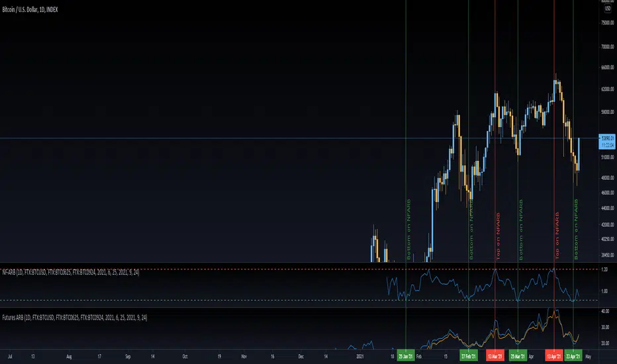Click the May label on the time axis
617x364 pixels.
(589, 357)
